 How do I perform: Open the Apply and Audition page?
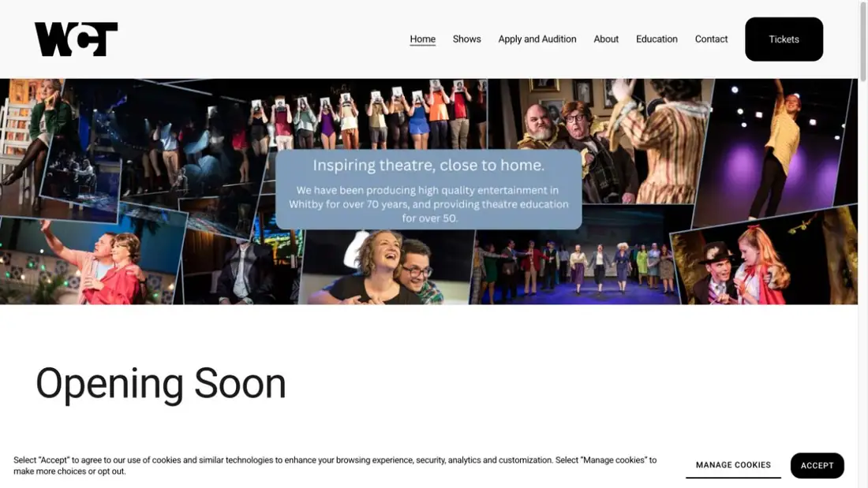coord(537,39)
